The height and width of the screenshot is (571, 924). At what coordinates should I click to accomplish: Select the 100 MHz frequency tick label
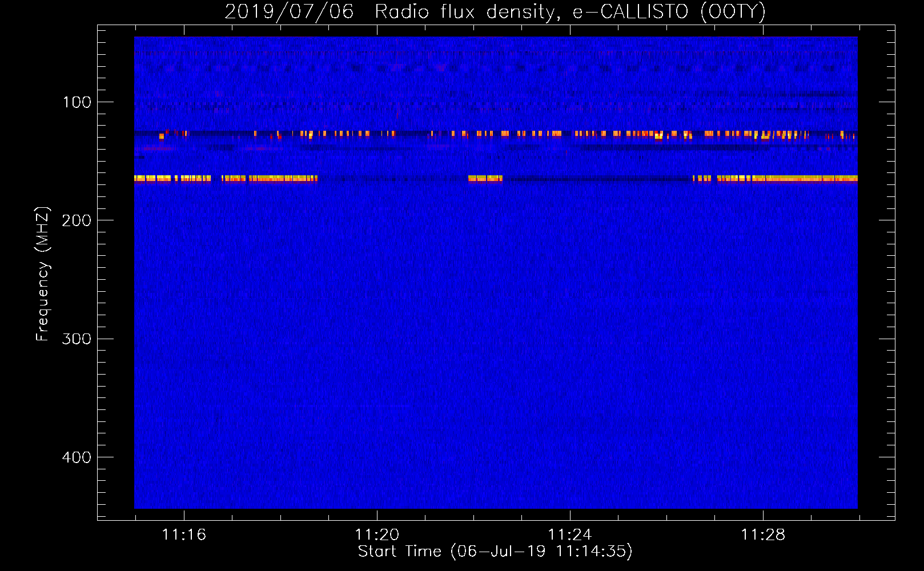tap(77, 102)
